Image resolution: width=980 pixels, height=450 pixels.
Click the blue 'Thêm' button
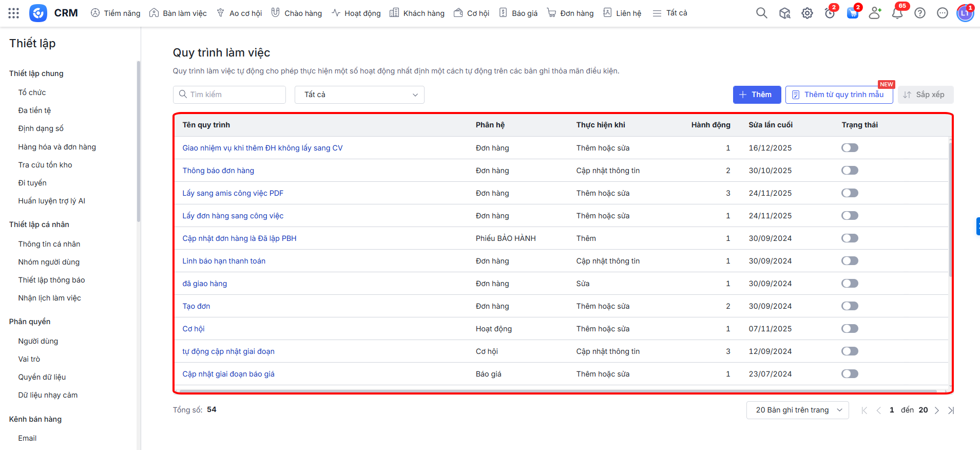click(x=757, y=95)
